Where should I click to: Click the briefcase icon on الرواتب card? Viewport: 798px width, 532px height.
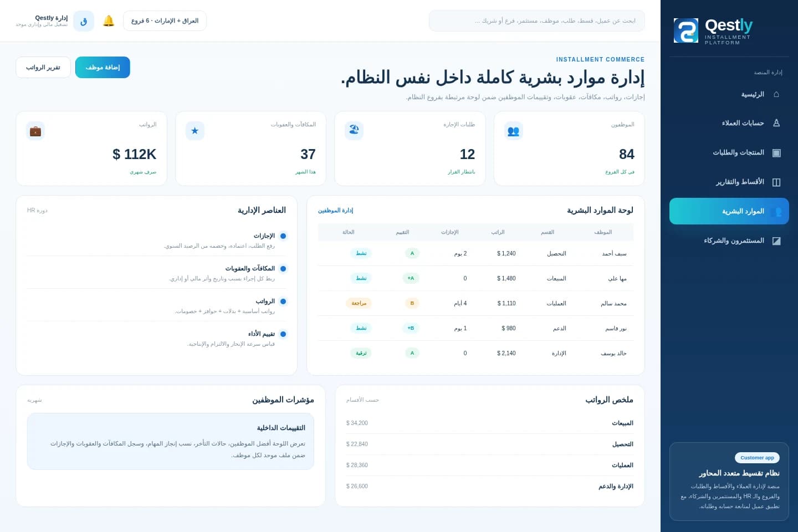pyautogui.click(x=35, y=131)
